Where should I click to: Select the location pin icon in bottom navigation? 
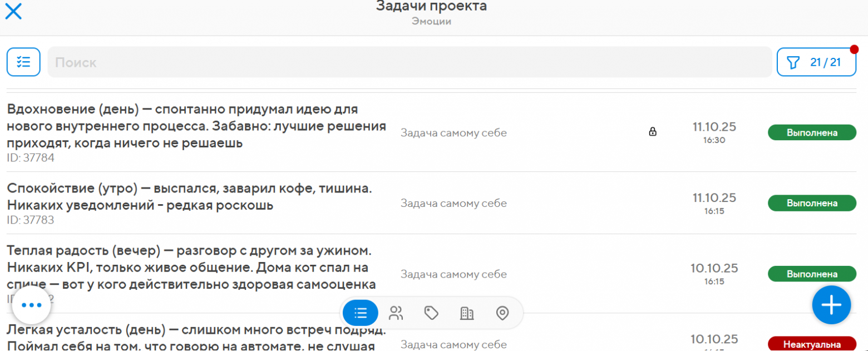click(502, 313)
